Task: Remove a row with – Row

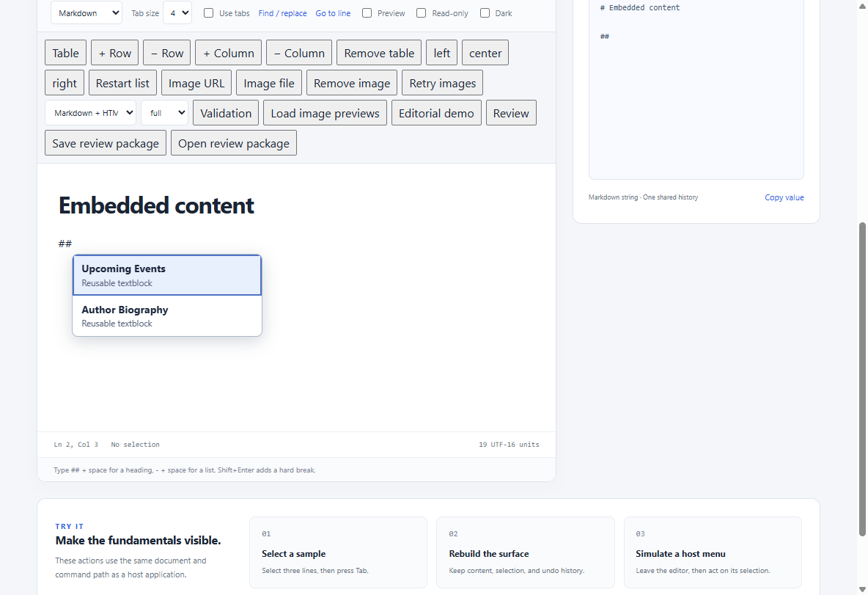Action: [x=166, y=53]
